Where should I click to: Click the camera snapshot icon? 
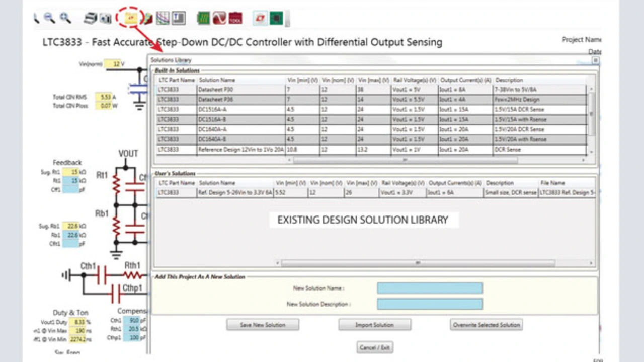pos(105,19)
